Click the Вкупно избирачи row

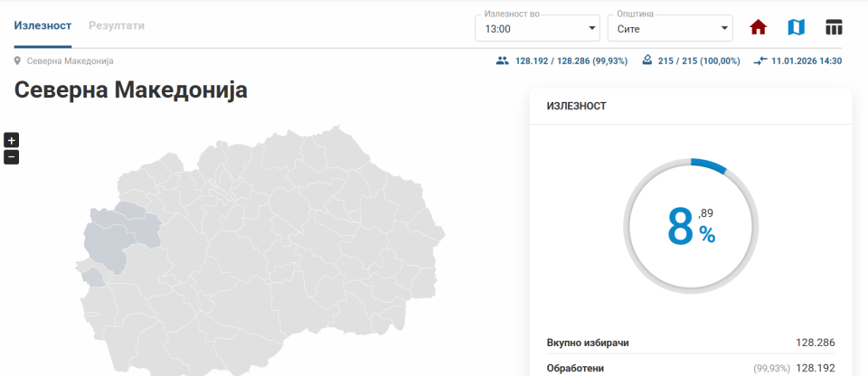(691, 343)
